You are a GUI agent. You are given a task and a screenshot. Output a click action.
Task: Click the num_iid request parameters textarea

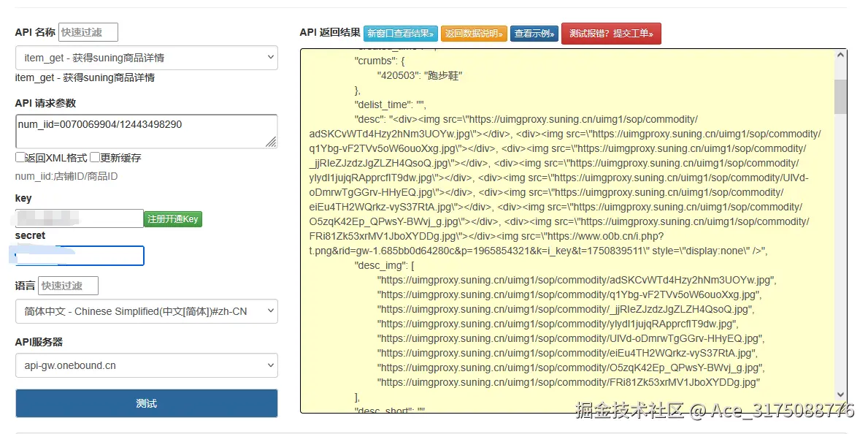146,132
